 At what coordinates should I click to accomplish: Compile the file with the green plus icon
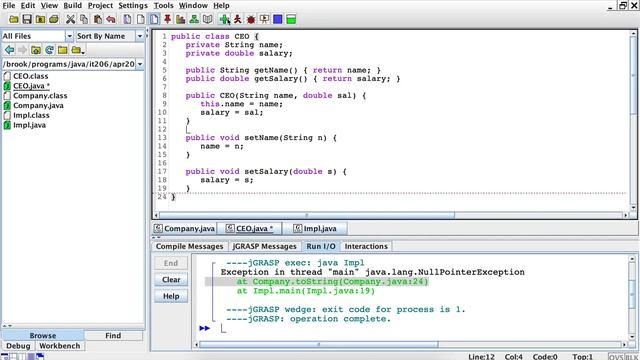[x=224, y=19]
